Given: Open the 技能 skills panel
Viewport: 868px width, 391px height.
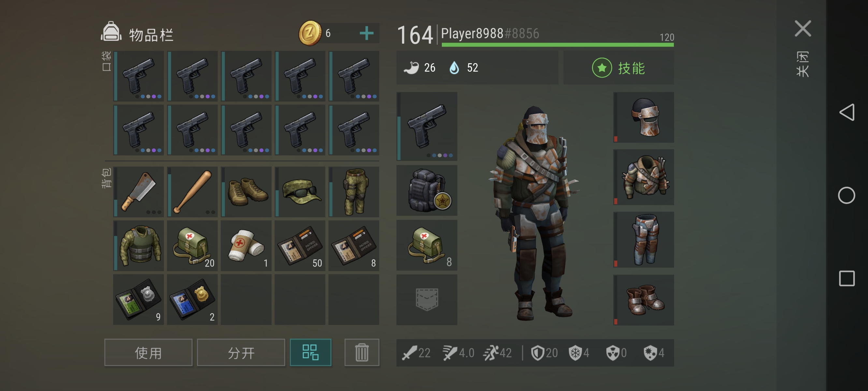Looking at the screenshot, I should (619, 68).
